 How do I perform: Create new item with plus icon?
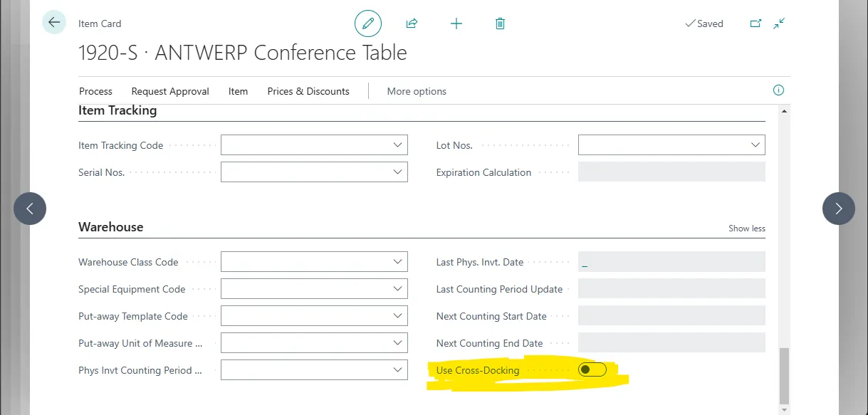coord(456,23)
